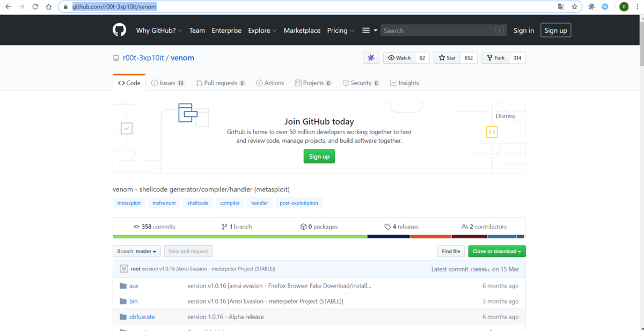Open the hamburger menu in GitHub header
Viewport: 644px width, 331px height.
pos(370,31)
